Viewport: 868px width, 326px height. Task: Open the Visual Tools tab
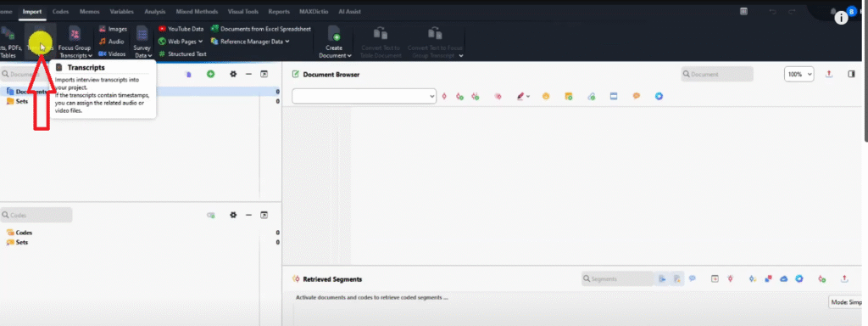(x=243, y=11)
